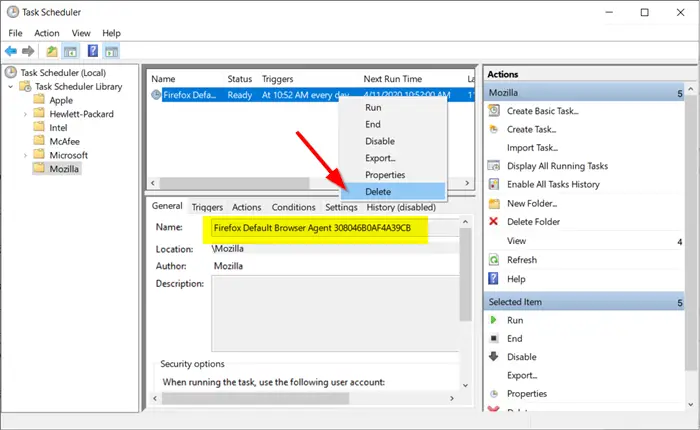Click the Create Basic Task icon

click(494, 110)
